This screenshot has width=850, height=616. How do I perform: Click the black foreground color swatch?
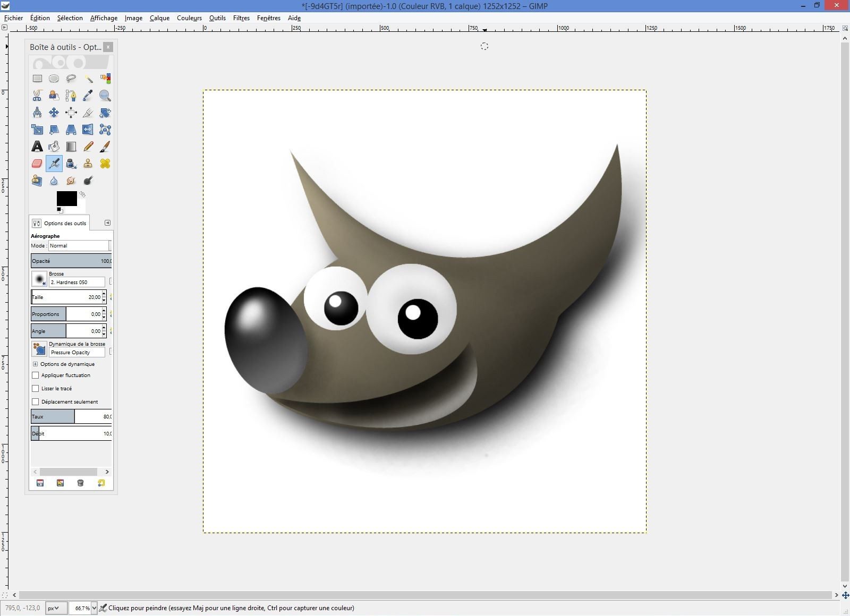point(66,198)
